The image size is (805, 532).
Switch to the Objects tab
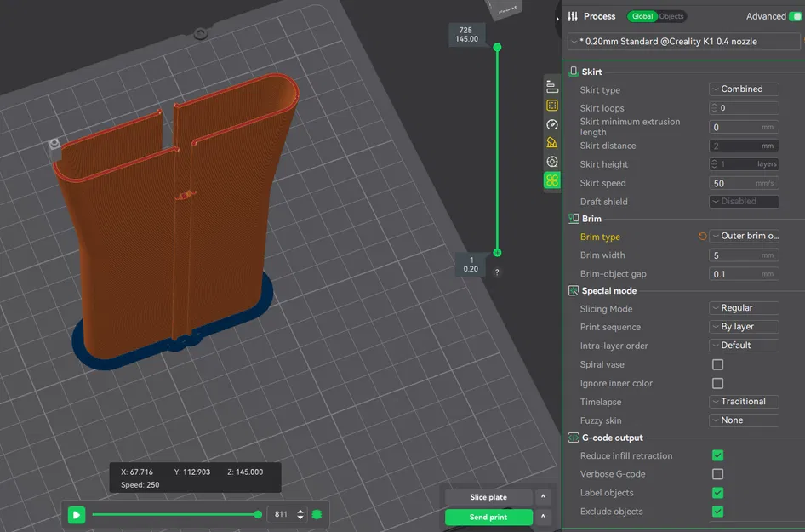point(671,16)
